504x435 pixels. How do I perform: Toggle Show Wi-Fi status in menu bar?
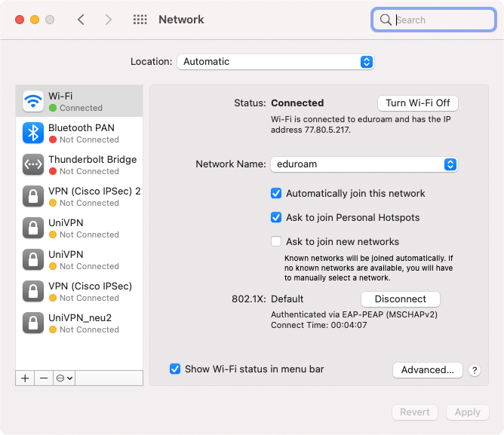175,369
